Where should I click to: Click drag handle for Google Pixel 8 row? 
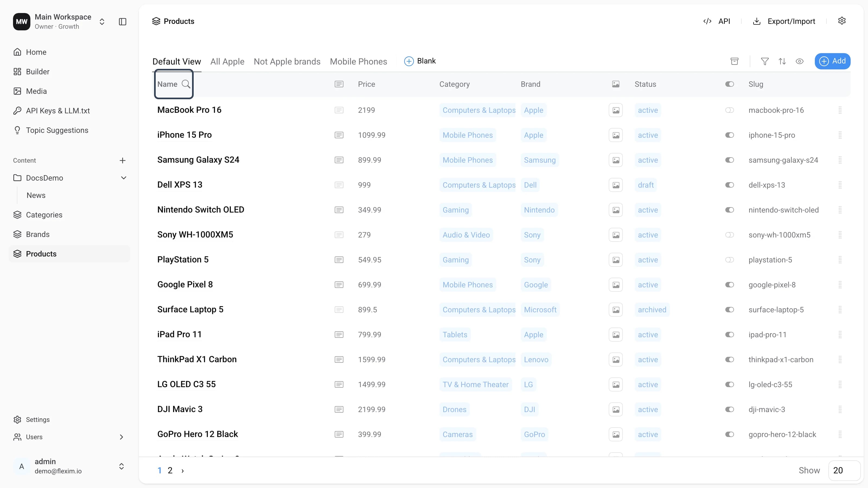coord(840,285)
